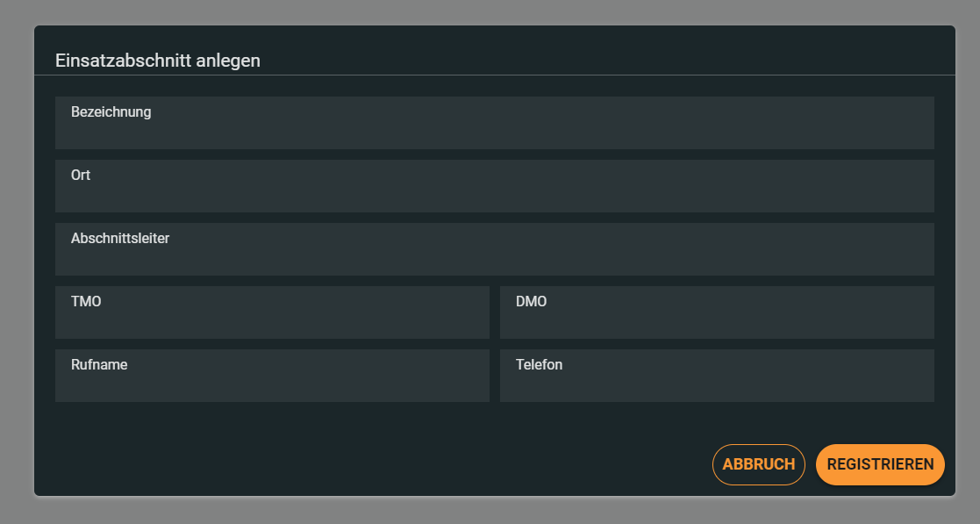Select the Abschnittsleiter input field
The height and width of the screenshot is (524, 980).
tap(494, 256)
